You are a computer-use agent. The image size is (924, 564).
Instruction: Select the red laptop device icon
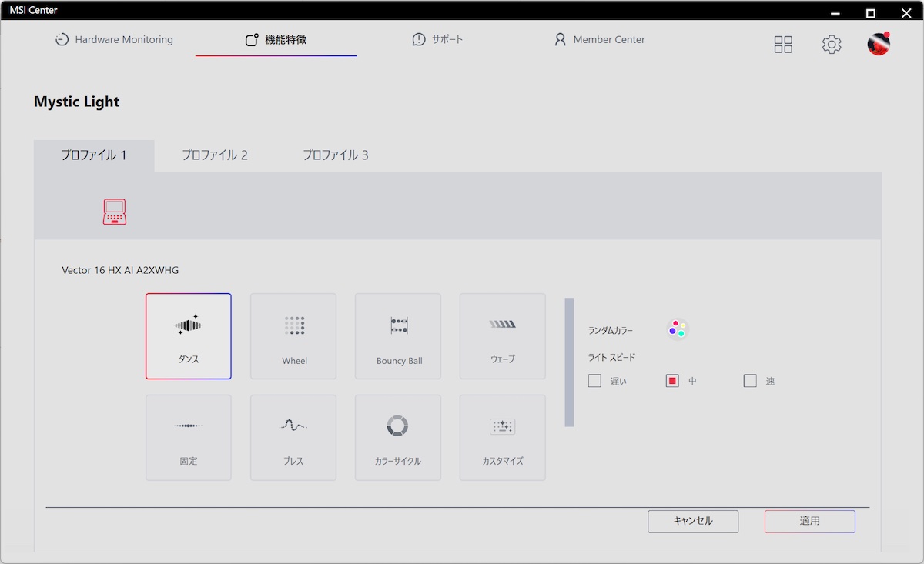click(115, 212)
